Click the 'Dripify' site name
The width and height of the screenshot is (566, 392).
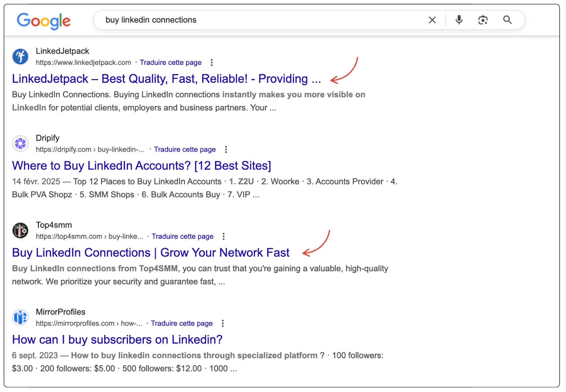click(x=48, y=138)
